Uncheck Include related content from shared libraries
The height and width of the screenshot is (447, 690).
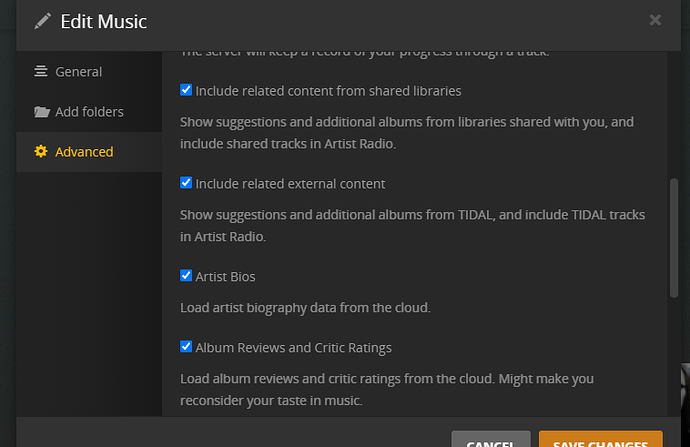pos(186,90)
